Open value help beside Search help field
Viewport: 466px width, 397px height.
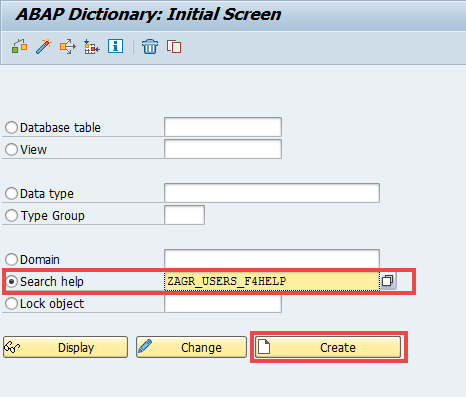(388, 281)
